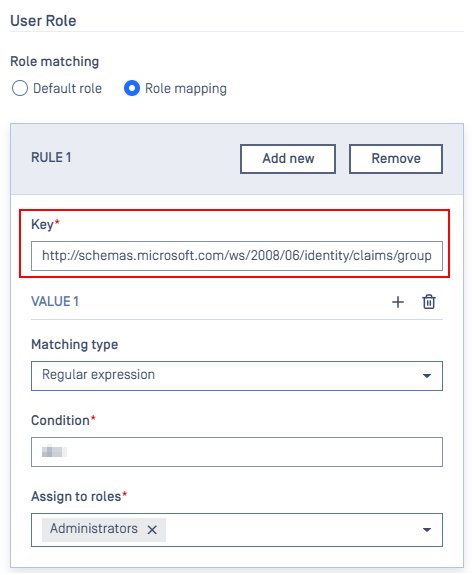Add another value with the plus icon
The image size is (472, 575).
[398, 302]
